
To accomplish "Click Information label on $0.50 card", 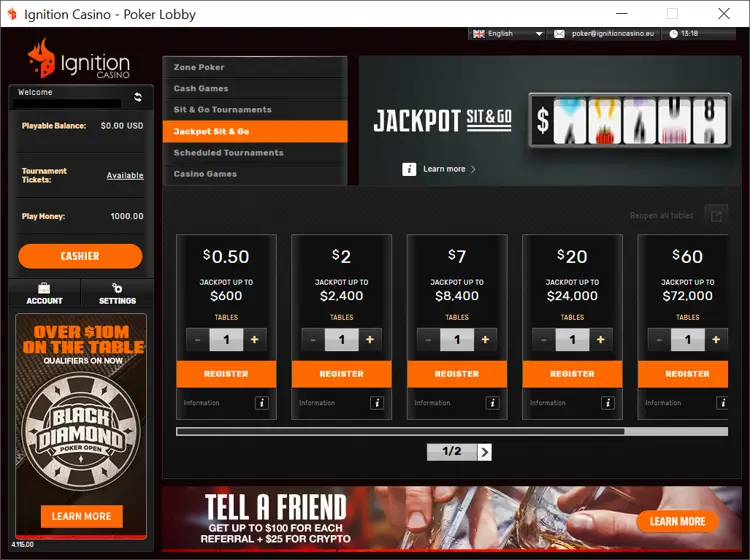I will [x=201, y=403].
